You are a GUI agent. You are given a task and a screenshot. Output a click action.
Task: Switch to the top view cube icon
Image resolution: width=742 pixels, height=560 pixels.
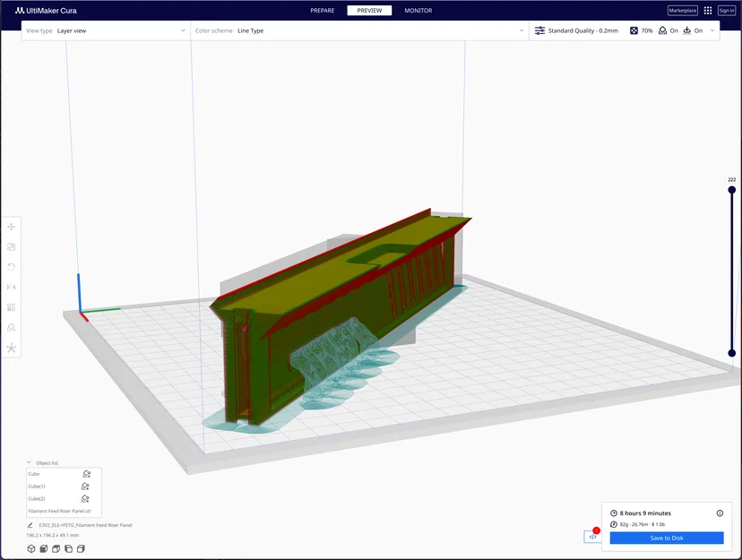[56, 548]
